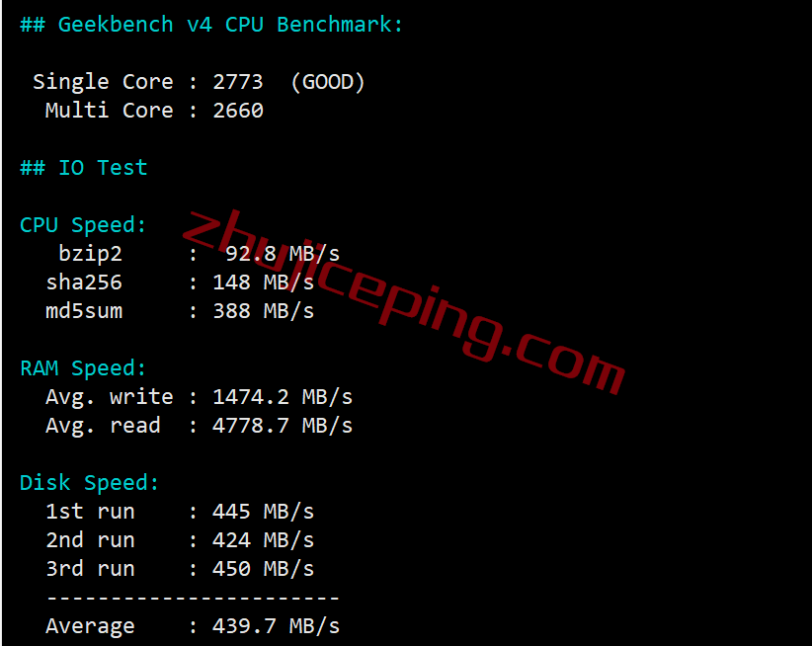The image size is (812, 646).
Task: Select the Single Core score 2773
Action: (238, 82)
